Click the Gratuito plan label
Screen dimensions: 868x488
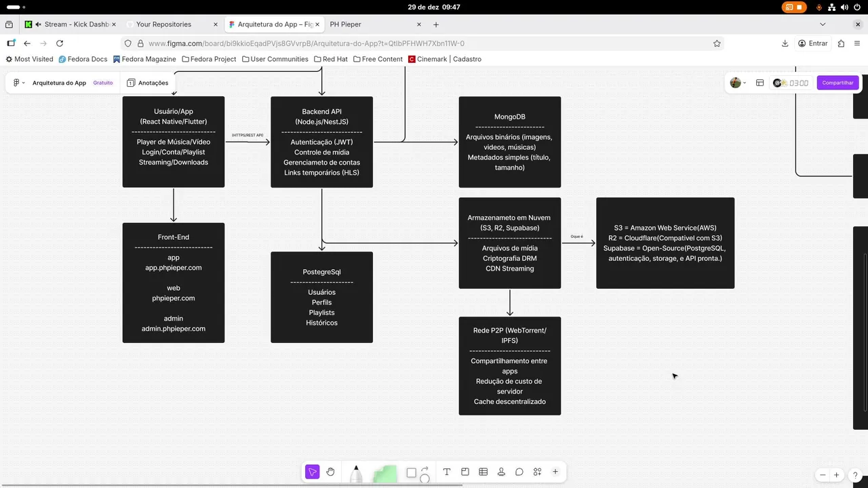tap(103, 83)
